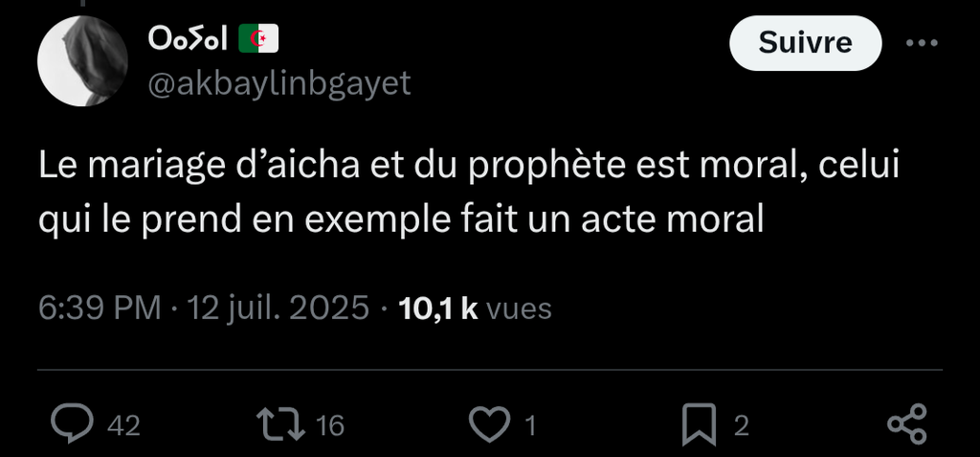Open the reply speech bubble icon
980x457 pixels.
(x=72, y=423)
